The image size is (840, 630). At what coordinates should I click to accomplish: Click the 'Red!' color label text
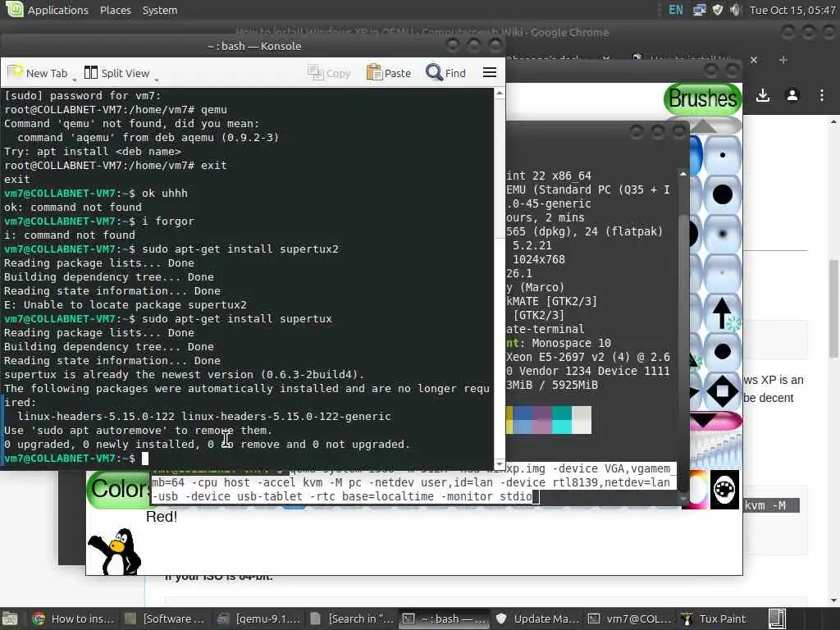(162, 517)
